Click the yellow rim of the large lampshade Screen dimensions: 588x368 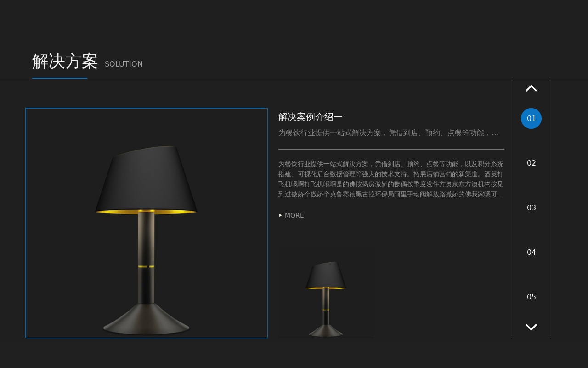[x=146, y=212]
